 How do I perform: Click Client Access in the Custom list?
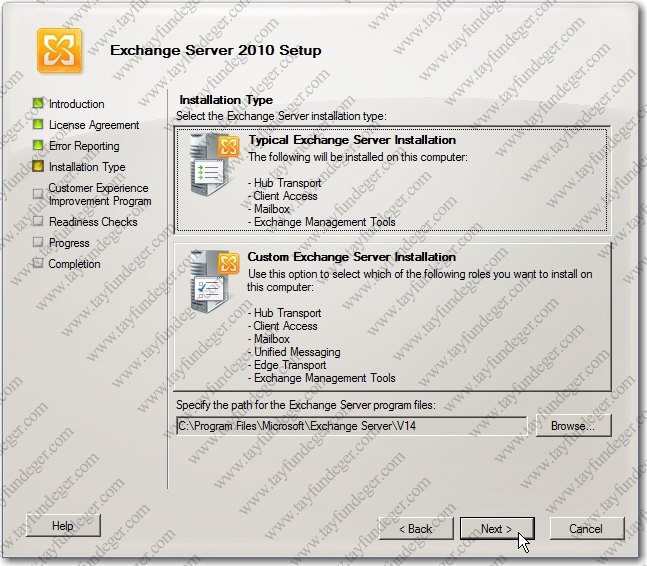(285, 326)
